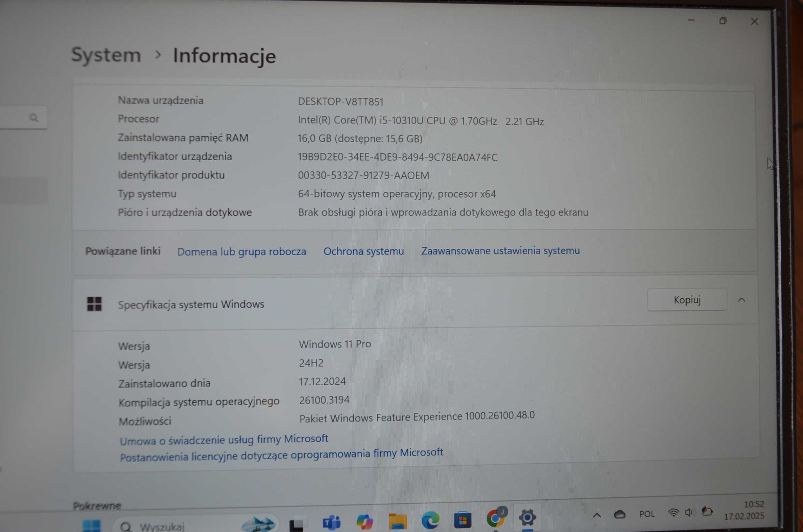Open the Wi-Fi network tray icon
This screenshot has width=803, height=532.
(674, 513)
